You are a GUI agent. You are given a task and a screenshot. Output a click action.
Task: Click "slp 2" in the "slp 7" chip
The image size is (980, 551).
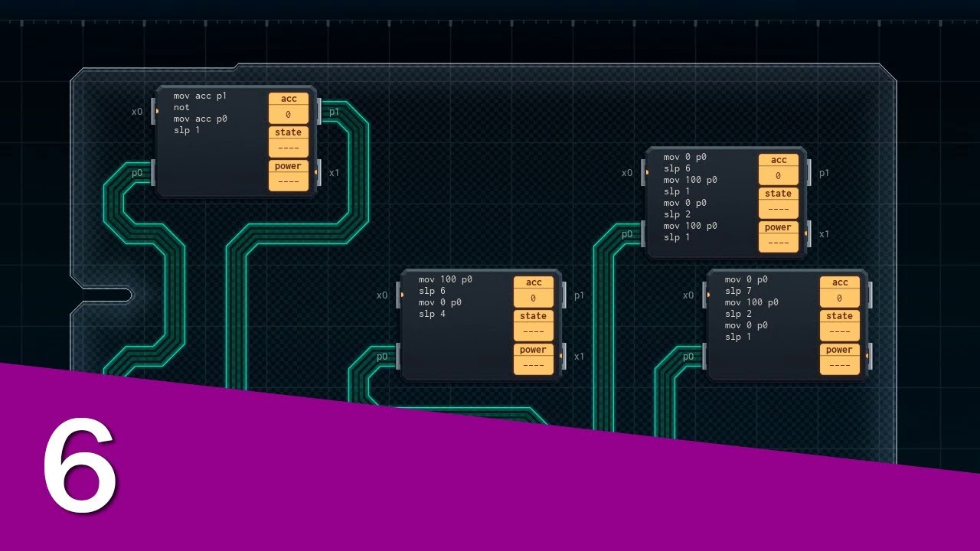[x=738, y=314]
